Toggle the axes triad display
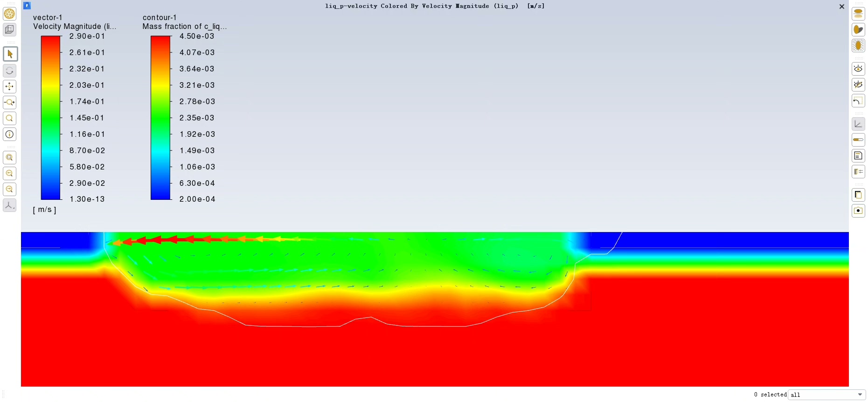 (x=858, y=124)
